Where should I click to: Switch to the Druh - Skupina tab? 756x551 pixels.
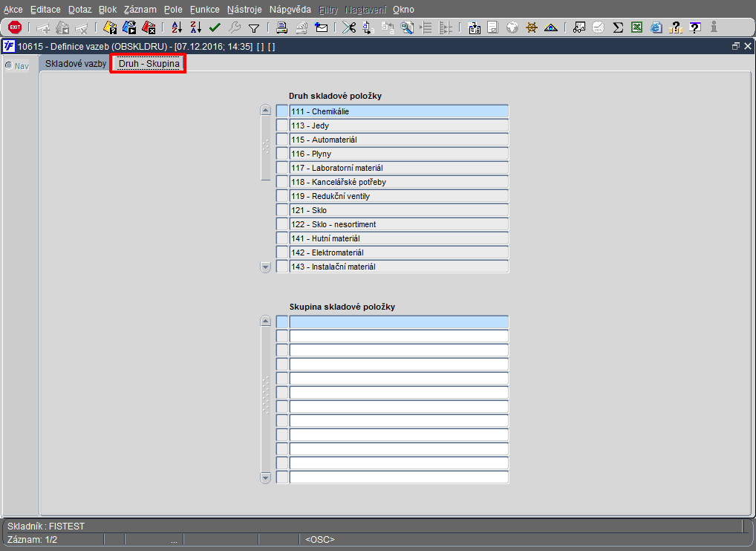[x=149, y=64]
